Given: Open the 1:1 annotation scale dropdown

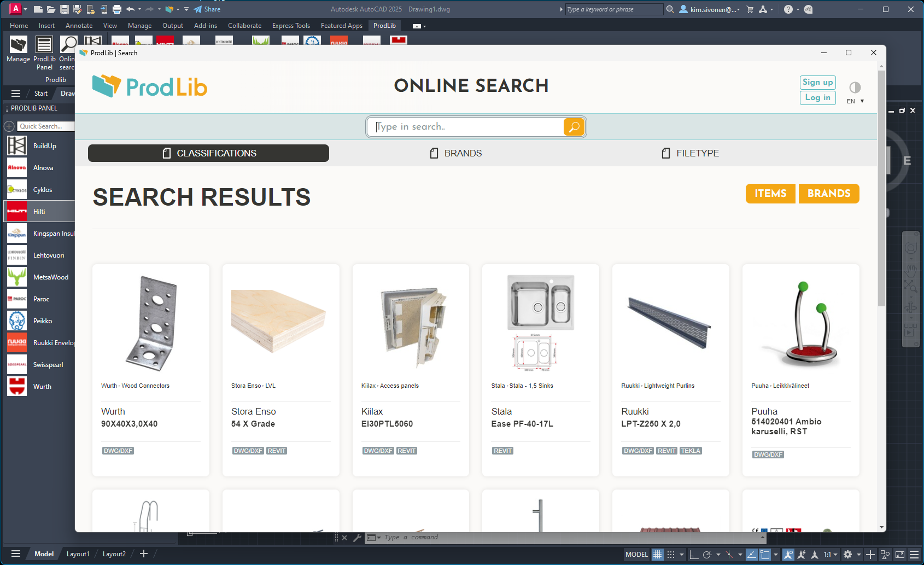Looking at the screenshot, I should coord(831,555).
